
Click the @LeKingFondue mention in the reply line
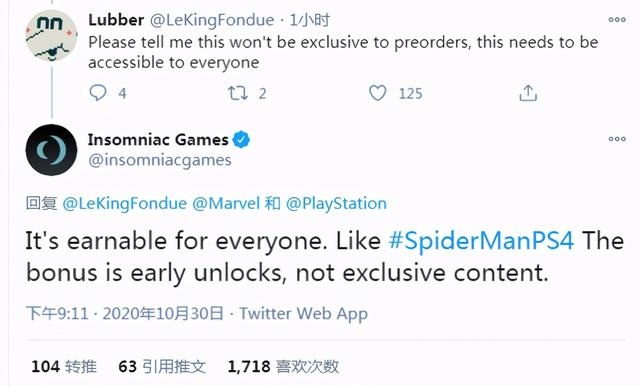(124, 203)
